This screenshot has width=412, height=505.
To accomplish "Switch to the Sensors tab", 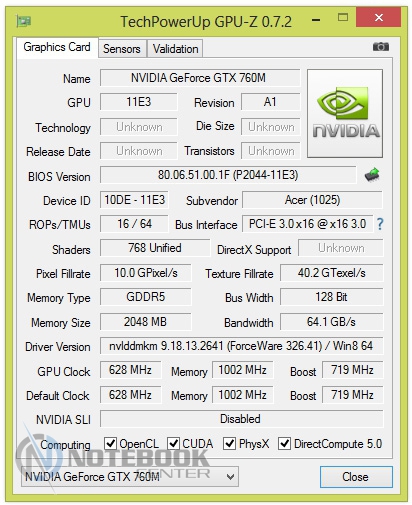I will pos(122,49).
